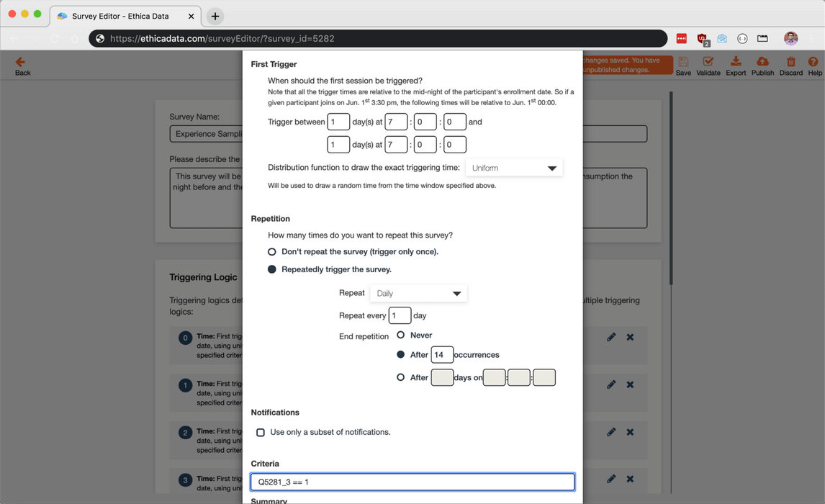Screen dimensions: 825x504
Task: Switch to the Survey Editor browser tab
Action: tap(121, 16)
